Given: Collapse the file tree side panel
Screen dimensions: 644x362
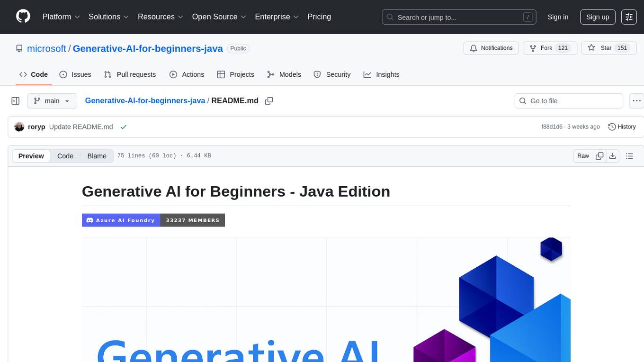Looking at the screenshot, I should [15, 101].
